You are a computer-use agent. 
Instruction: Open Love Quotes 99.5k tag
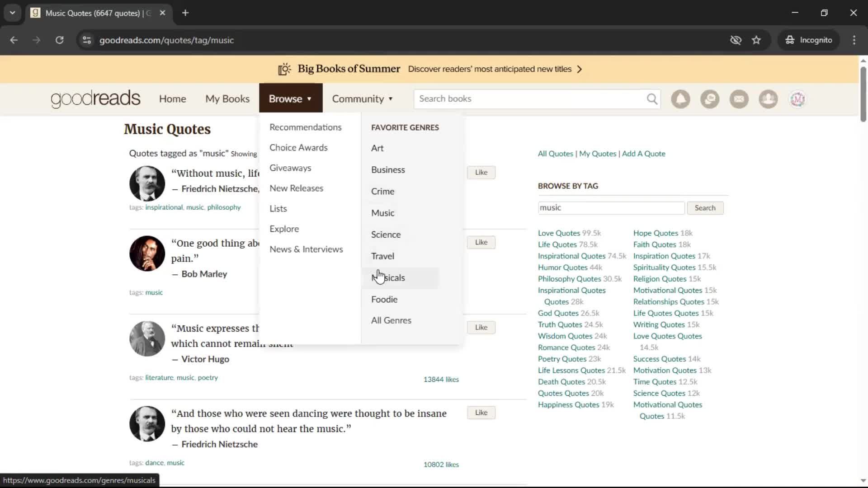[559, 233]
